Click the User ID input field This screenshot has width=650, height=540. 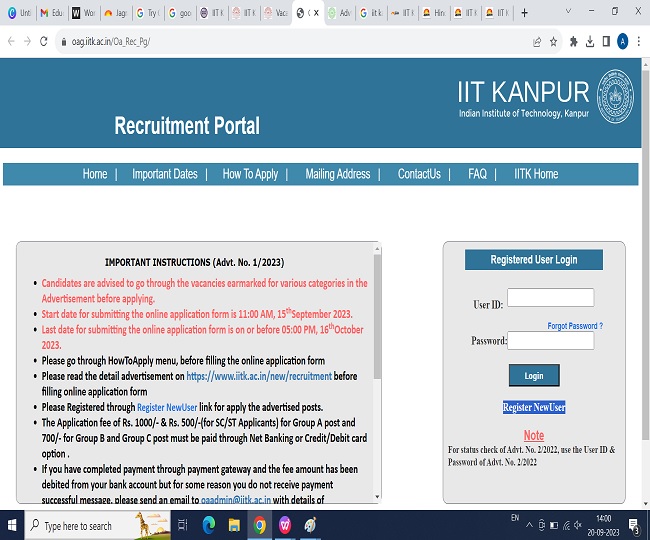click(x=551, y=298)
